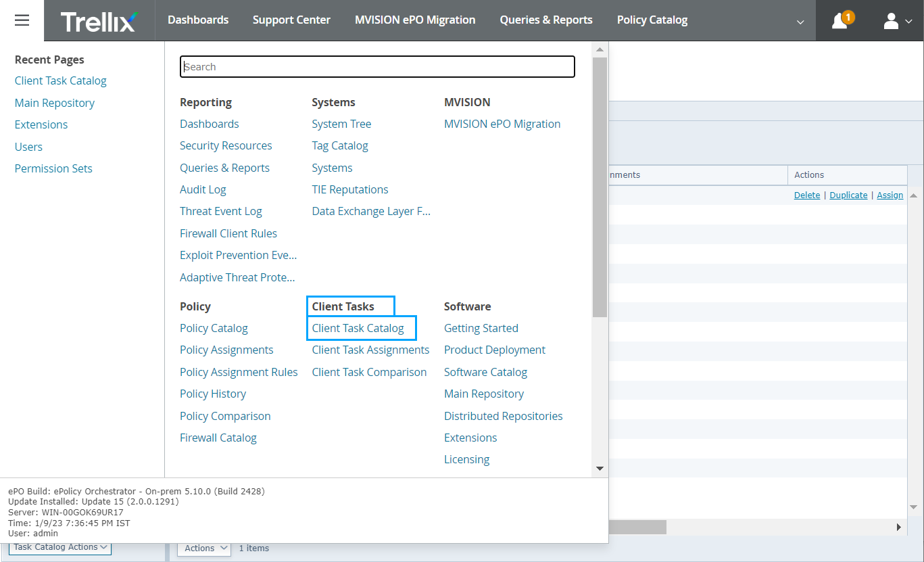This screenshot has width=924, height=562.
Task: Open Software Catalog link
Action: click(x=485, y=372)
